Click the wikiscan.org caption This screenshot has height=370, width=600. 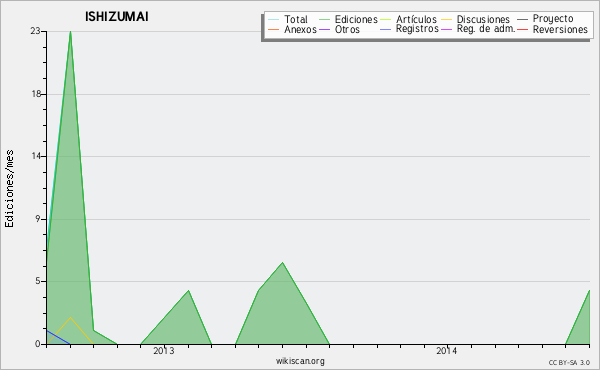[300, 361]
